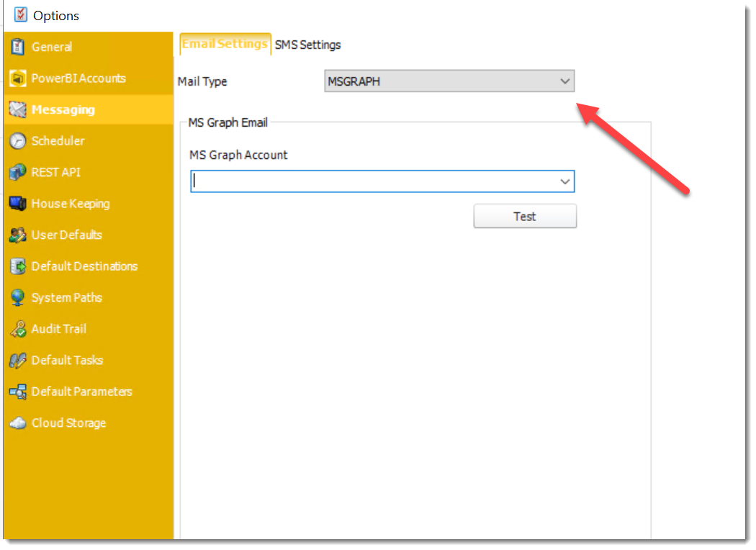Image resolution: width=756 pixels, height=550 pixels.
Task: Click the General clipboard icon
Action: point(18,48)
